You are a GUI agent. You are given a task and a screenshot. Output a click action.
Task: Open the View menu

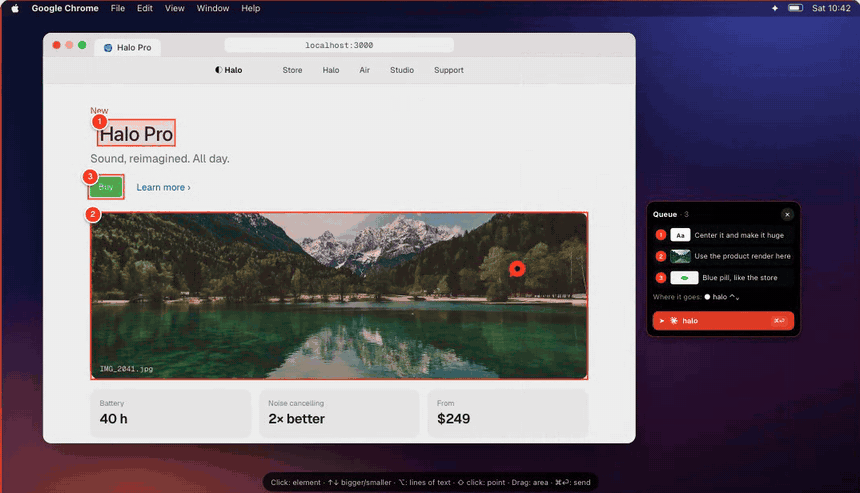tap(174, 8)
